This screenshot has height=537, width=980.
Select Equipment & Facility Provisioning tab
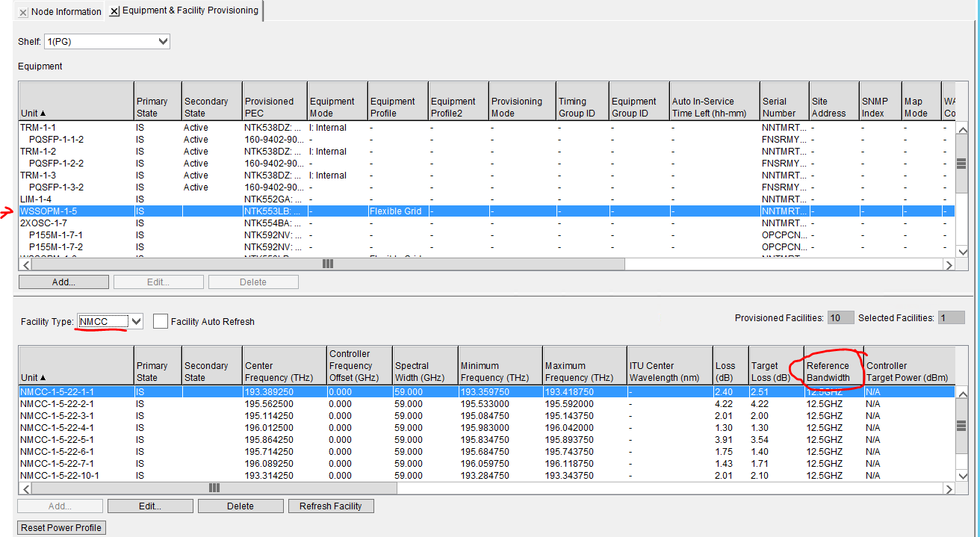pos(190,10)
